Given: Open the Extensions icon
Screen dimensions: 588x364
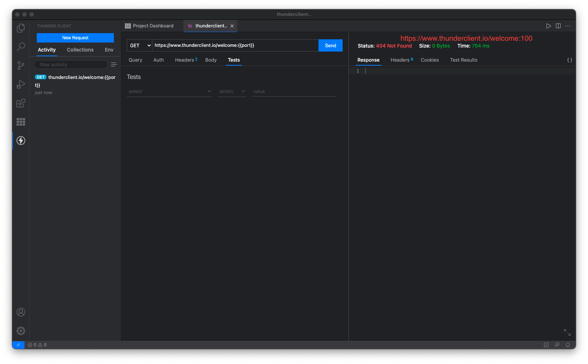Looking at the screenshot, I should (x=21, y=103).
